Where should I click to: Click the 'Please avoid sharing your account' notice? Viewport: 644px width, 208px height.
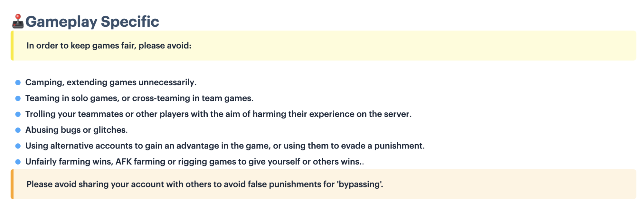pos(205,184)
